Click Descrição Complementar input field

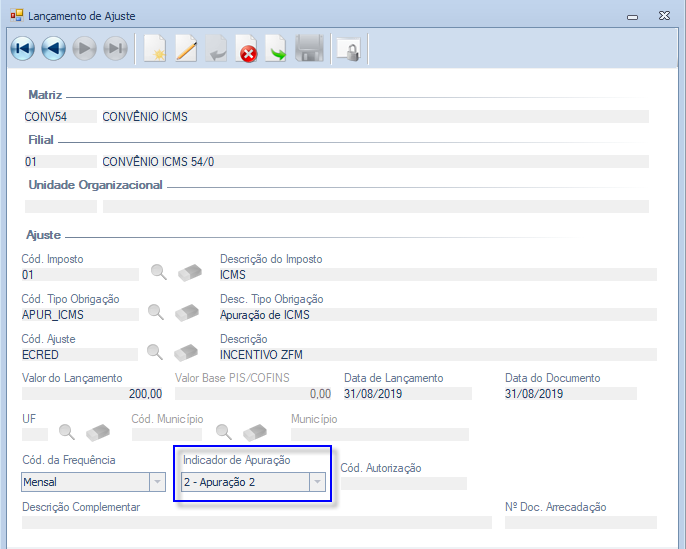tap(257, 522)
